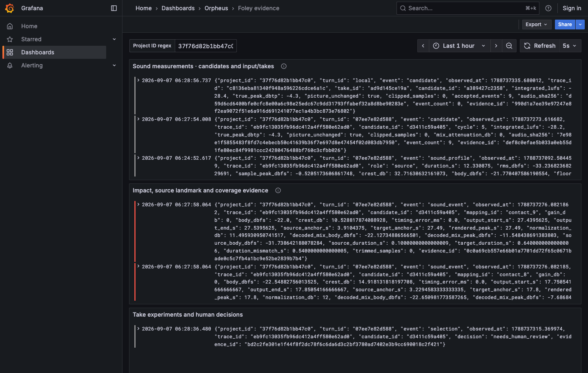
Task: Expand the contact_9 sound_event log row
Action: 138,205
